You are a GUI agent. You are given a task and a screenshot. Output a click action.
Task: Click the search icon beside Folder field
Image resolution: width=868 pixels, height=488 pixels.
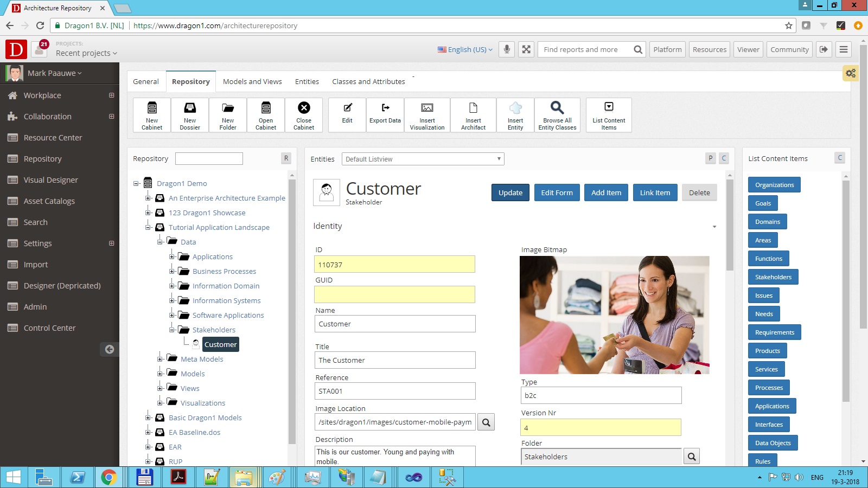692,457
